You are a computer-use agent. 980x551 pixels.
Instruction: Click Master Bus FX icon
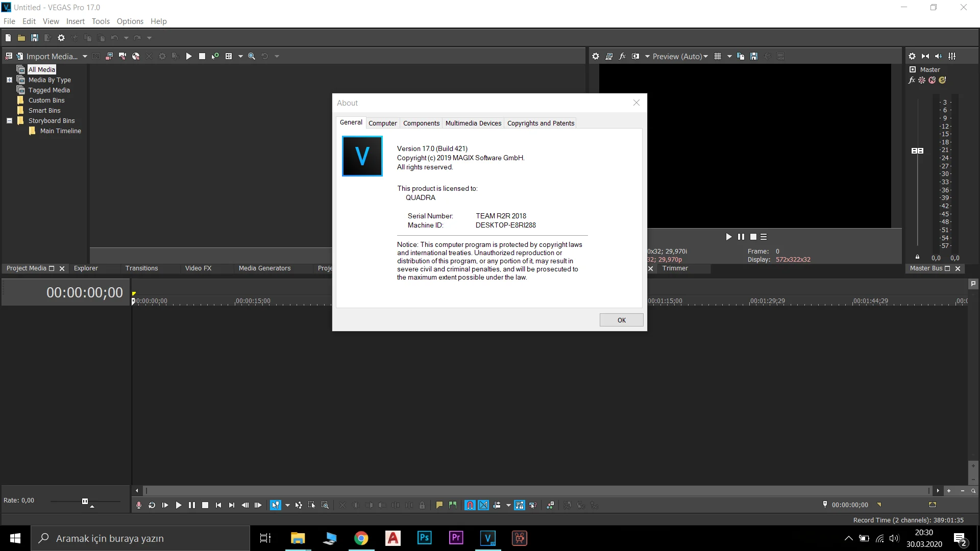912,80
